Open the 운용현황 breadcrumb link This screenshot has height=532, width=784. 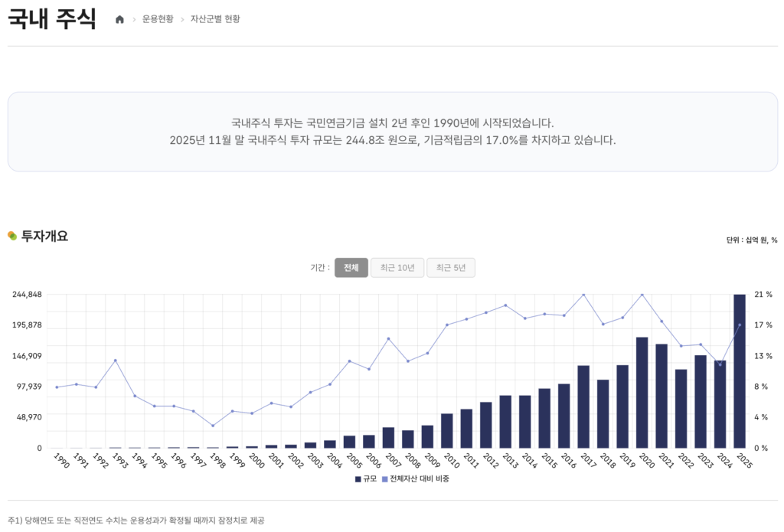(158, 19)
